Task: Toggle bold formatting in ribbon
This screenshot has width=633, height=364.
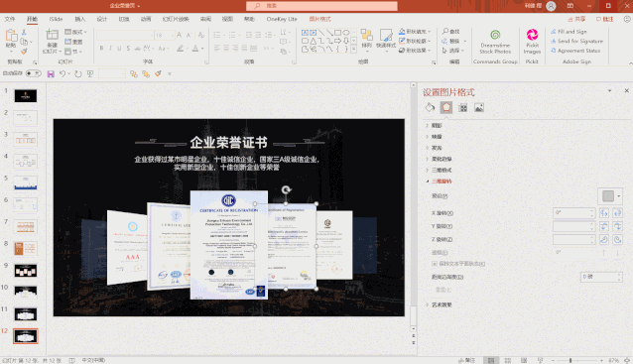Action: (x=101, y=48)
